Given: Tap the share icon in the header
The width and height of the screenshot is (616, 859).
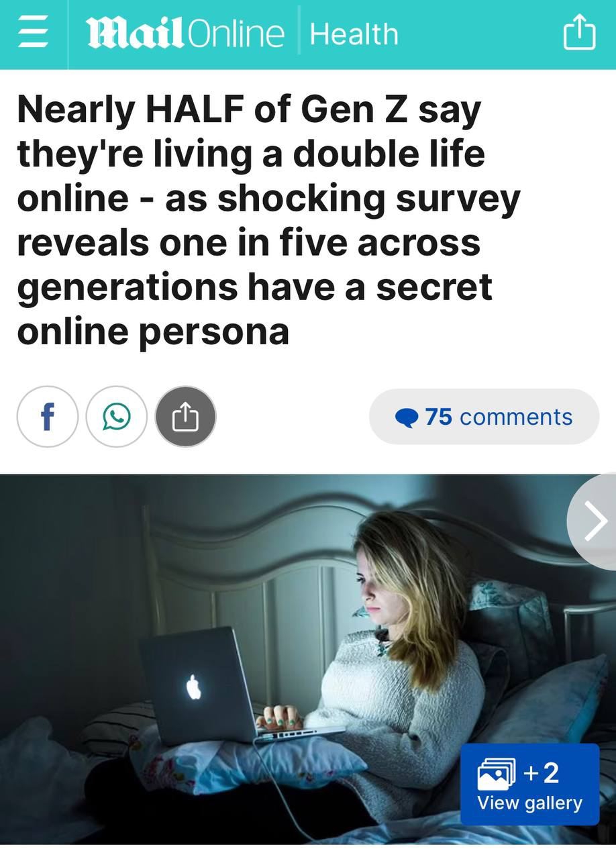Looking at the screenshot, I should click(x=579, y=33).
